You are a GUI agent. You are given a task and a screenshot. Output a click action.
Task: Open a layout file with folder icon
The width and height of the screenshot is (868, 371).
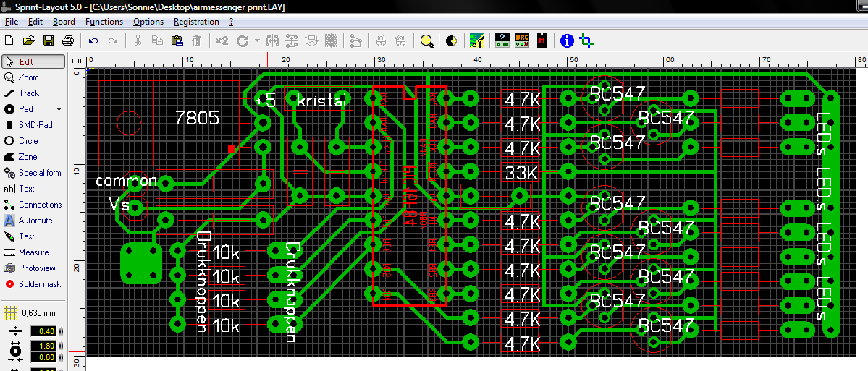click(29, 41)
